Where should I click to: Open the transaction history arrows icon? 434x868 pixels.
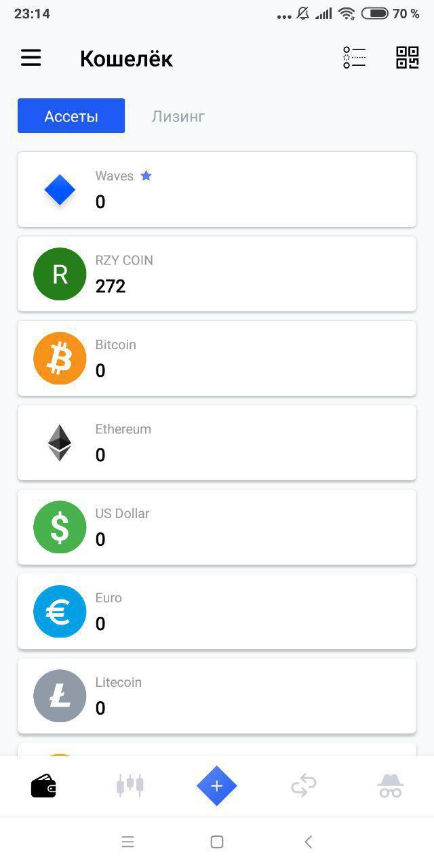tap(304, 786)
